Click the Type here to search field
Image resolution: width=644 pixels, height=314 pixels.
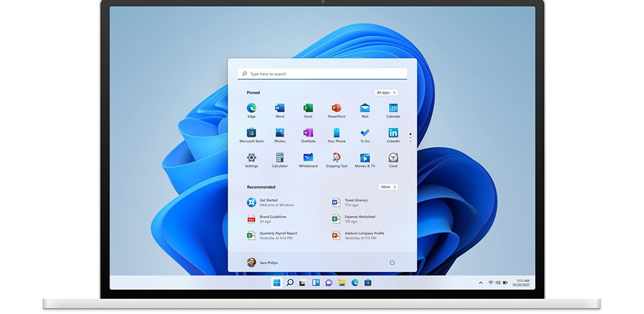tap(323, 73)
